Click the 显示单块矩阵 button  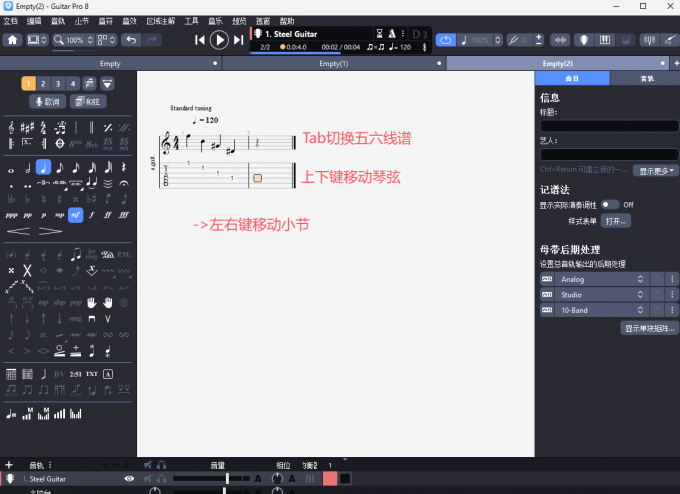pyautogui.click(x=649, y=328)
